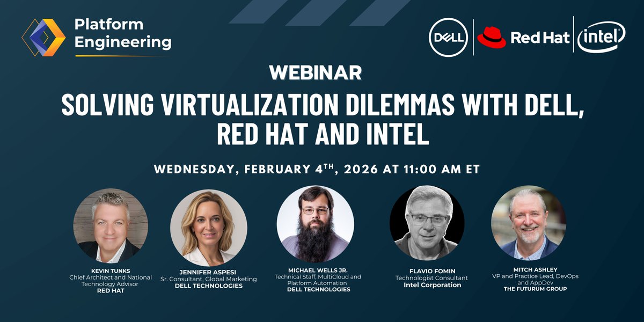Select Kevin Tunks' headshot photo
This screenshot has width=644, height=322.
[111, 225]
